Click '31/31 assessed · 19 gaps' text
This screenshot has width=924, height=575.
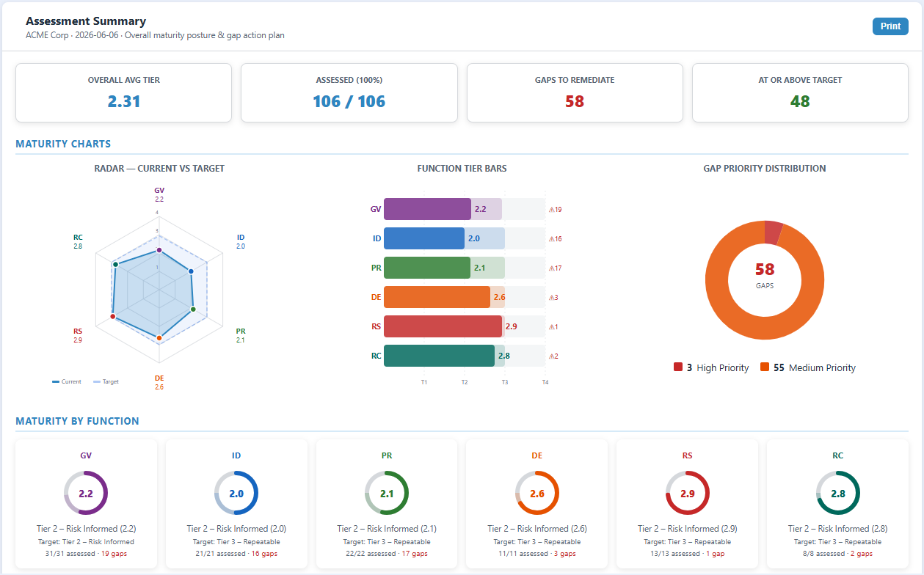click(x=86, y=554)
